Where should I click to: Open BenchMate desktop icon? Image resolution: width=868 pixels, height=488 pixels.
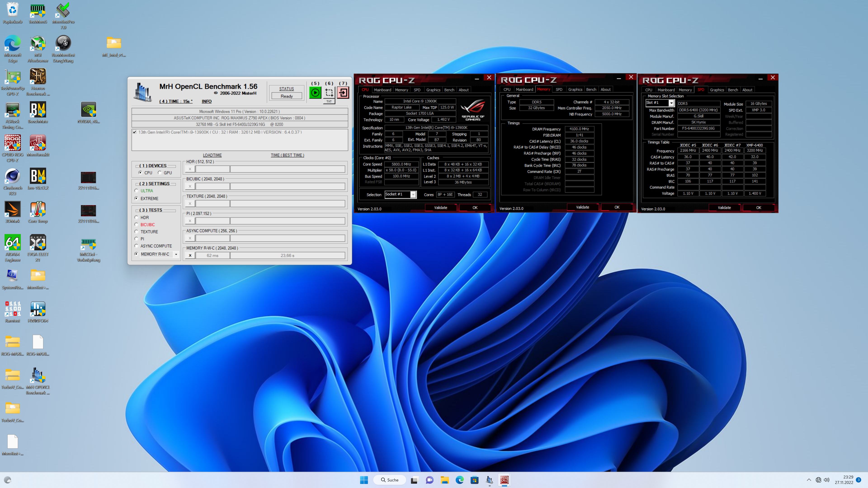click(38, 113)
